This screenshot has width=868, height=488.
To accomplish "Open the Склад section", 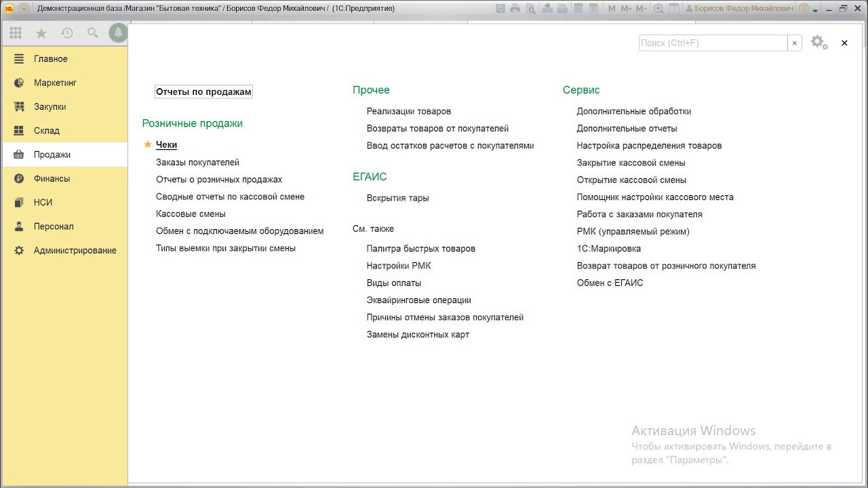I will (x=64, y=130).
